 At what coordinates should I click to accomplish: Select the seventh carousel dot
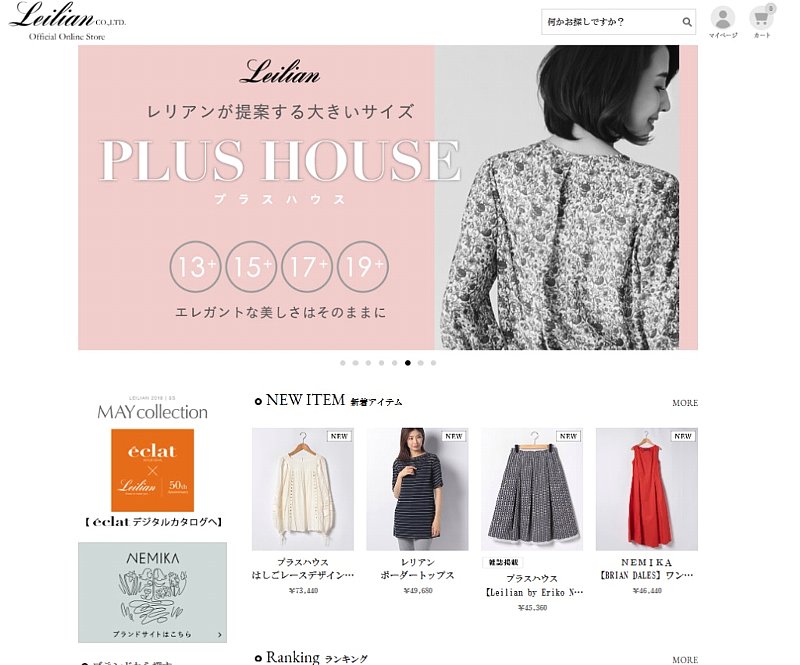click(x=420, y=363)
